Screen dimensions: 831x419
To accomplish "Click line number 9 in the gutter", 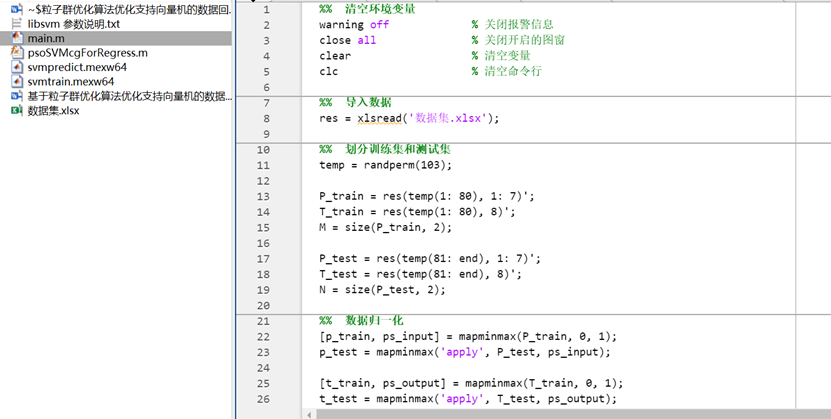I will [267, 134].
